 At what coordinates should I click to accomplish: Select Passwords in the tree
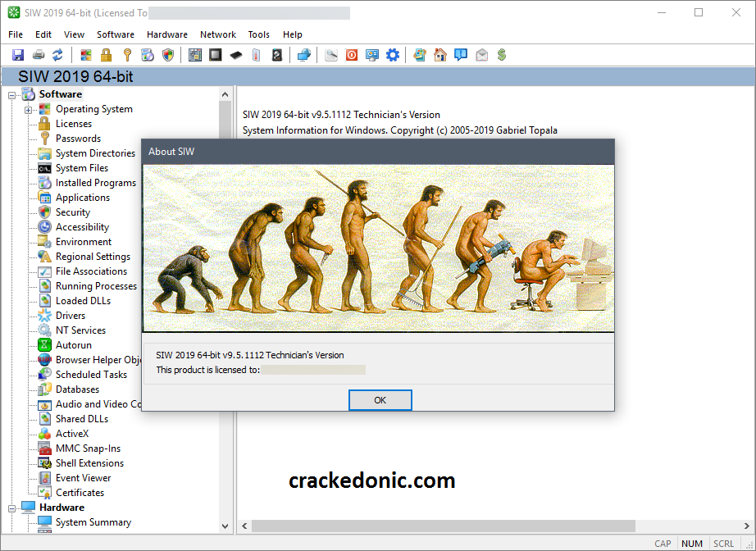pos(78,139)
